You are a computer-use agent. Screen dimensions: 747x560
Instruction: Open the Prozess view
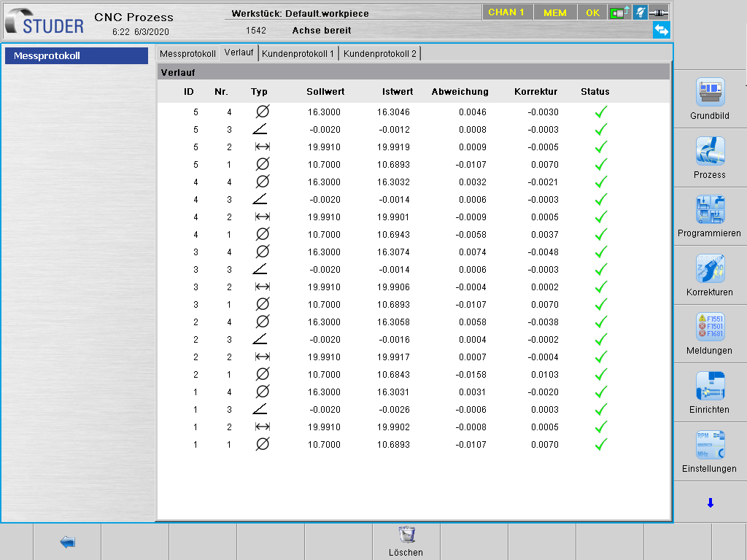pyautogui.click(x=709, y=158)
